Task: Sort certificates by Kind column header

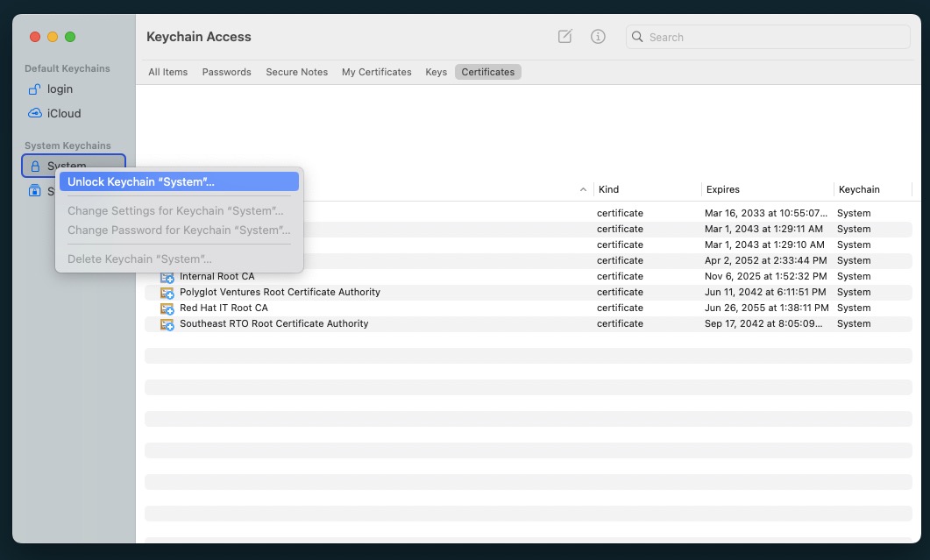Action: point(645,189)
